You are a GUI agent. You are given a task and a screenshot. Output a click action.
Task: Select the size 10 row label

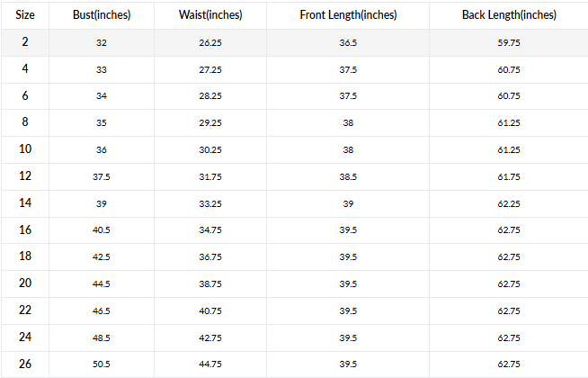pos(25,148)
